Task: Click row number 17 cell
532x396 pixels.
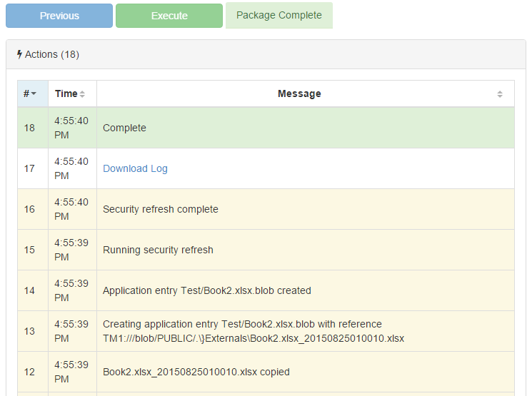Action: click(x=29, y=168)
